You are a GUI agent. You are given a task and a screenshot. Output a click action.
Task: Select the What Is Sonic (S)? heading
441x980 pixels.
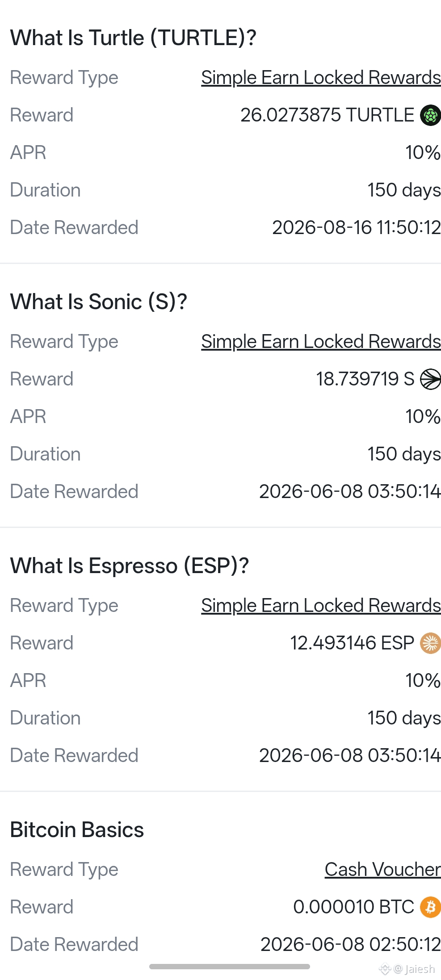pyautogui.click(x=99, y=302)
